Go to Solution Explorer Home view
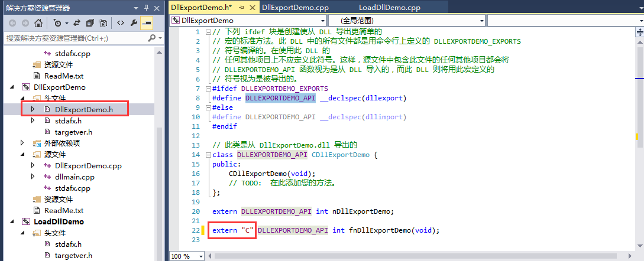 click(38, 23)
